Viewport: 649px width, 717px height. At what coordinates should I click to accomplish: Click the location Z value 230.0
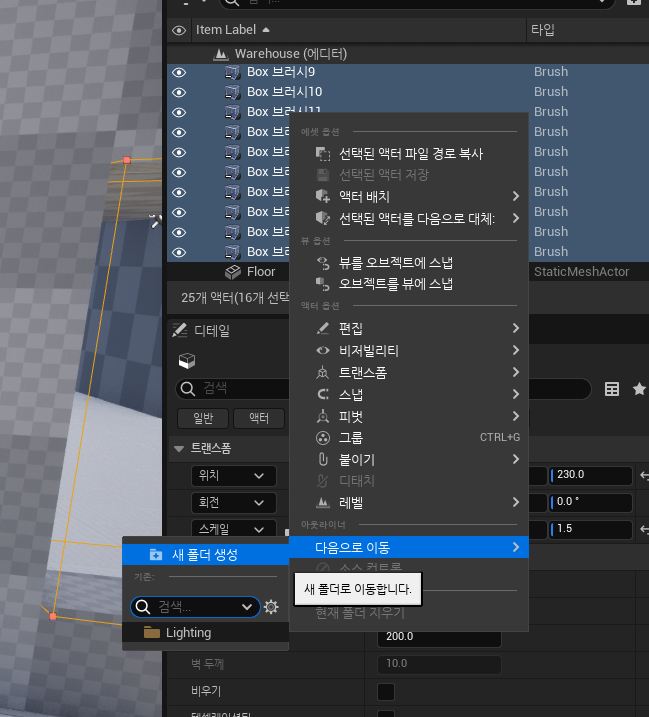click(590, 475)
